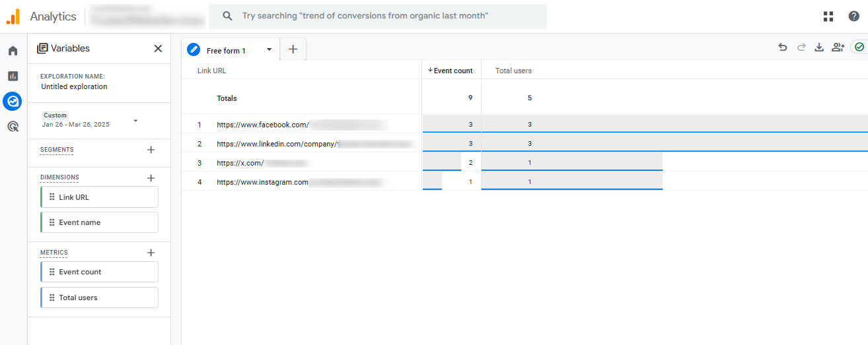Add a new segment with plus
This screenshot has height=345, width=868.
(x=151, y=150)
